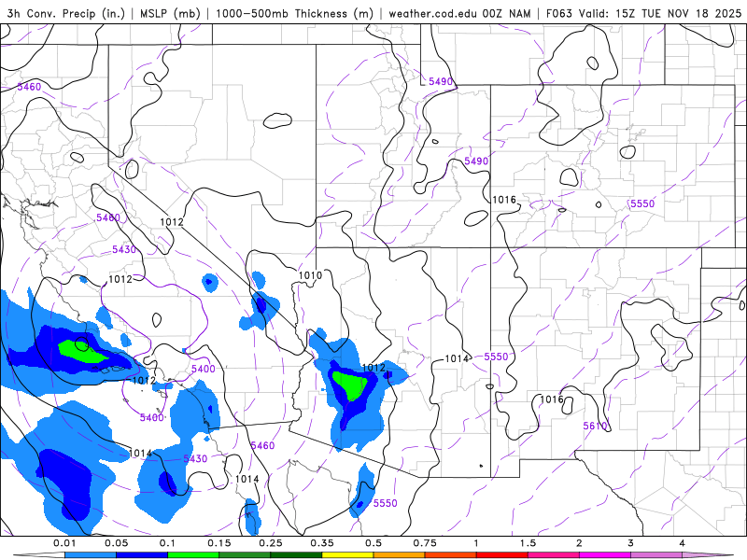Pick the orange 0.5–0.75 legend swatch
Screen dimensions: 747x560
pos(400,555)
